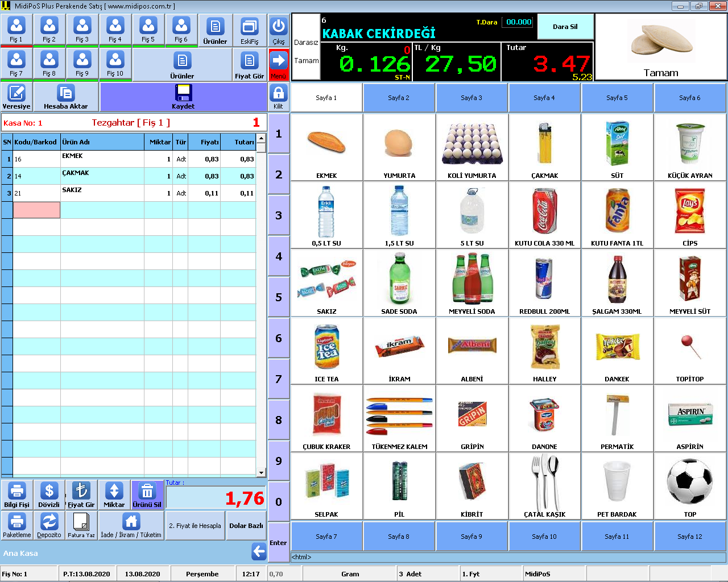
Task: Switch to Sayfa 2 tab
Action: coord(399,98)
